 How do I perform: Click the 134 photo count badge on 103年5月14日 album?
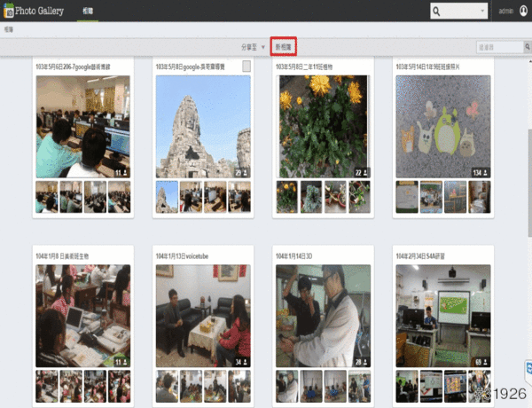[x=481, y=173]
